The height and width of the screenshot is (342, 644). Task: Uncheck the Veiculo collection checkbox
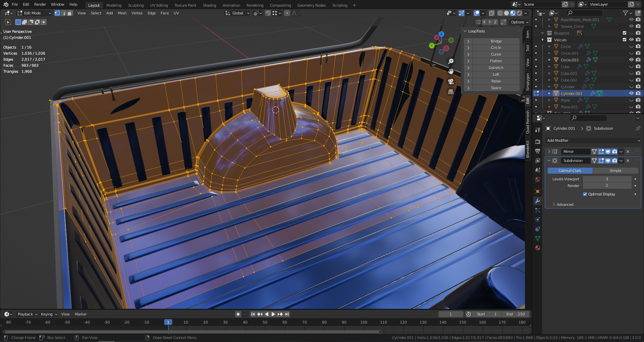[625, 40]
